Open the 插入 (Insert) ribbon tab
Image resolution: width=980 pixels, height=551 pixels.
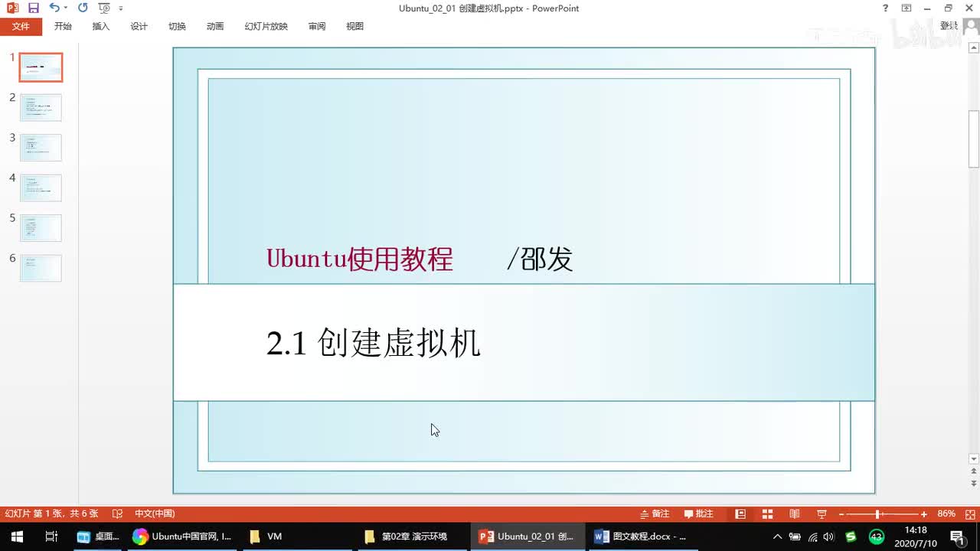[101, 26]
